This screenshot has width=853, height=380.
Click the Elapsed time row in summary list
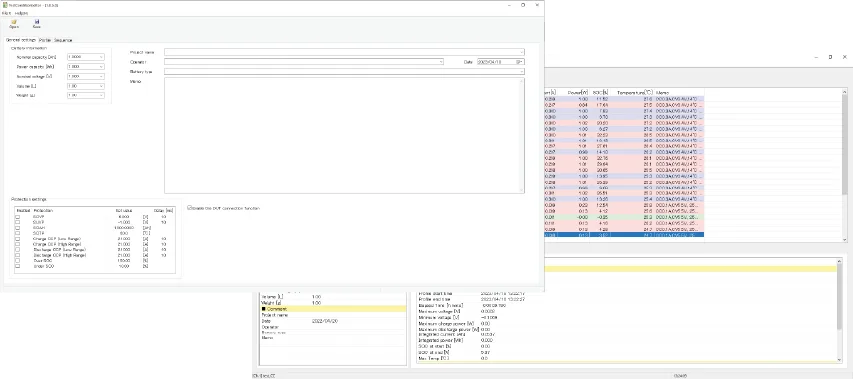626,306
